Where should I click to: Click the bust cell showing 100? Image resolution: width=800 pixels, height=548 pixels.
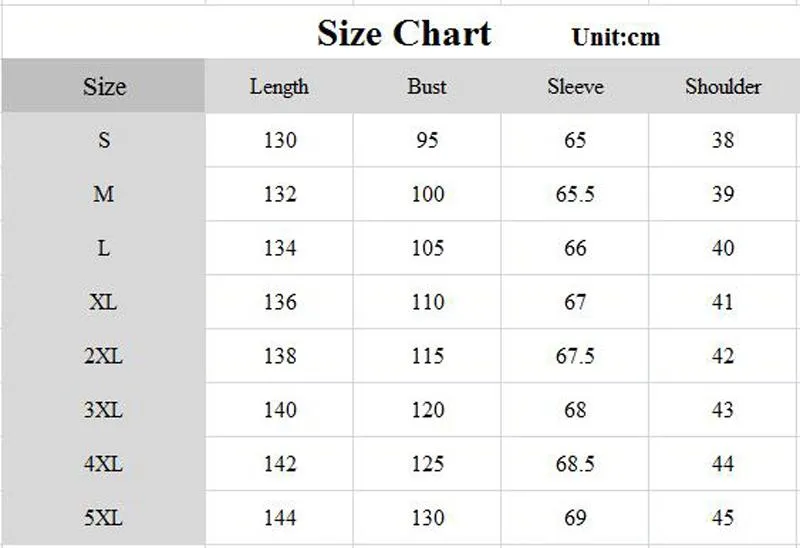point(427,193)
